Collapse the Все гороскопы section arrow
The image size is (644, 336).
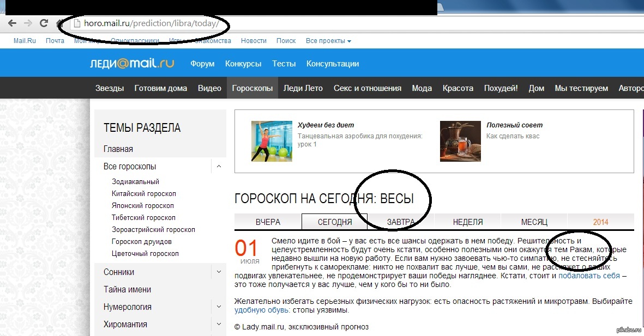(x=219, y=166)
